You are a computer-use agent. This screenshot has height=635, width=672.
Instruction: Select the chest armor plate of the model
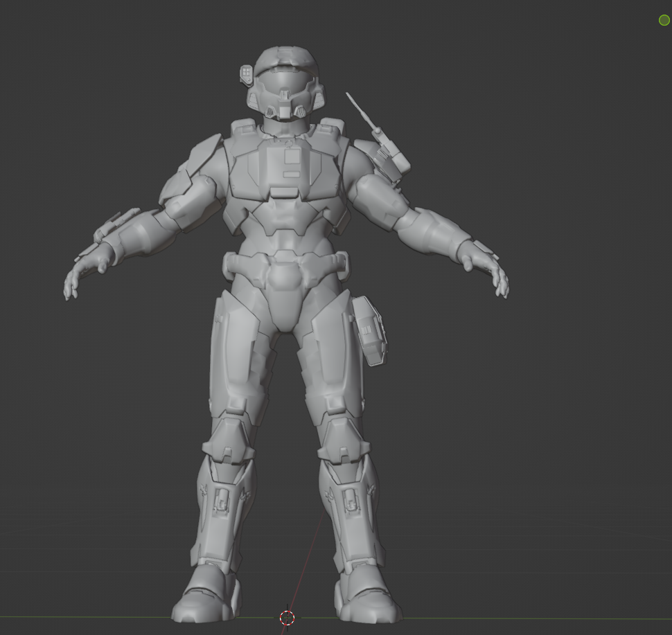[x=286, y=169]
